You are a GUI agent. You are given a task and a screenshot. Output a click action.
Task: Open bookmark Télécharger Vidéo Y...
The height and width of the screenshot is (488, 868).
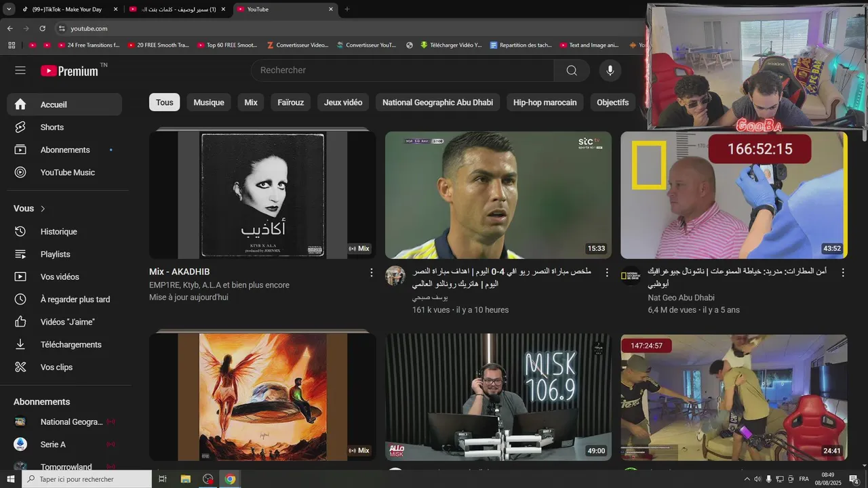[x=451, y=45]
